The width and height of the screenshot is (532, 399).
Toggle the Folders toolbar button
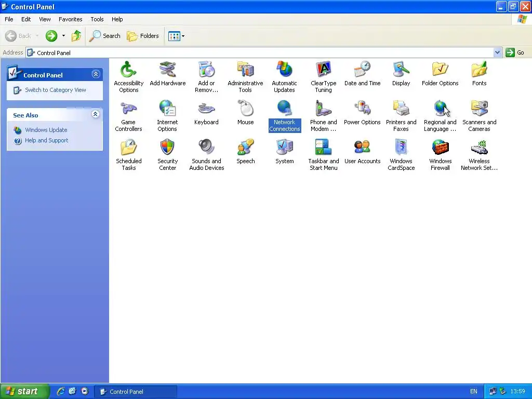(x=143, y=36)
